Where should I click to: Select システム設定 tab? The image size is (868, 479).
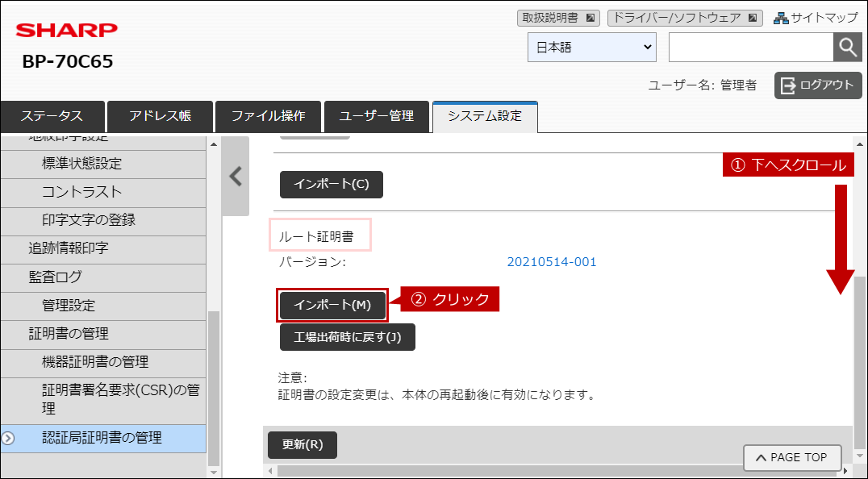click(x=485, y=117)
